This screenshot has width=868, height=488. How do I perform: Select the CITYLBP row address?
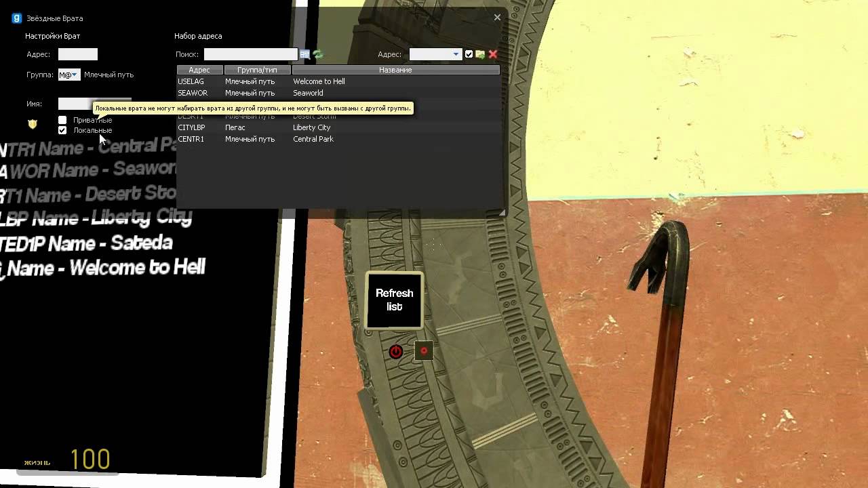pos(191,127)
